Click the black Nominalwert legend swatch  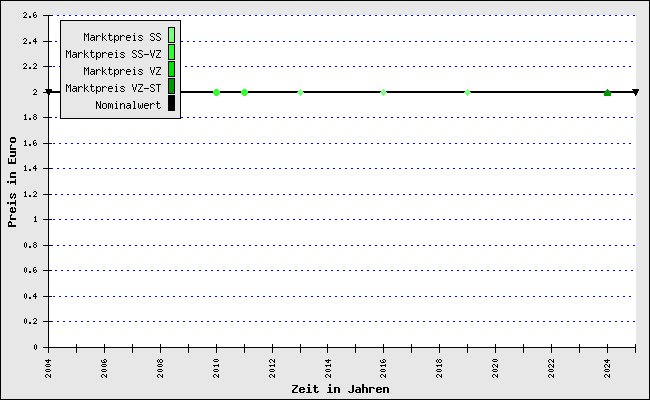click(171, 103)
